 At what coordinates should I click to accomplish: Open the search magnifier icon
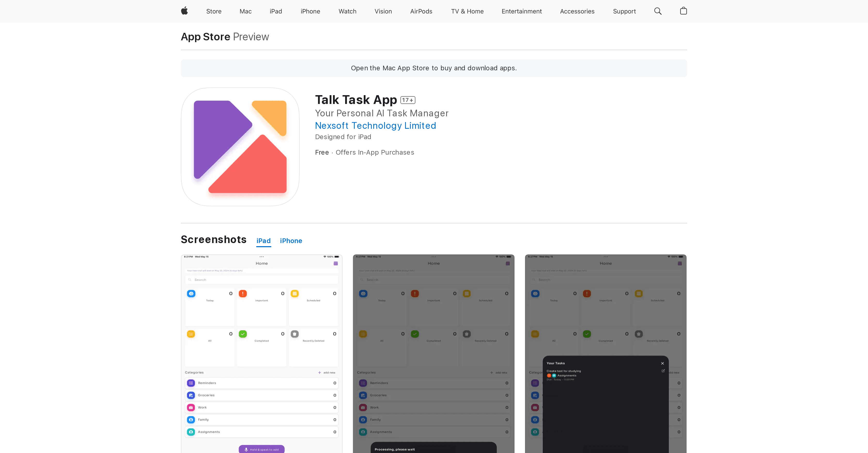657,11
